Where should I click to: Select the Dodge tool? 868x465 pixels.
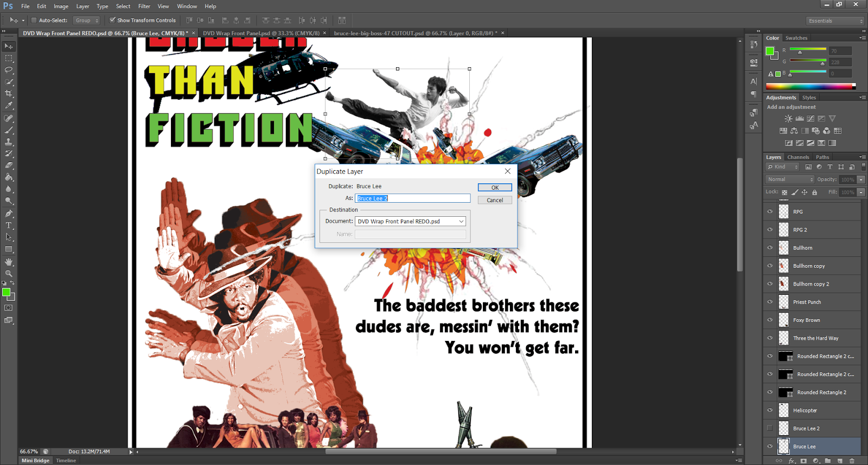pyautogui.click(x=9, y=201)
